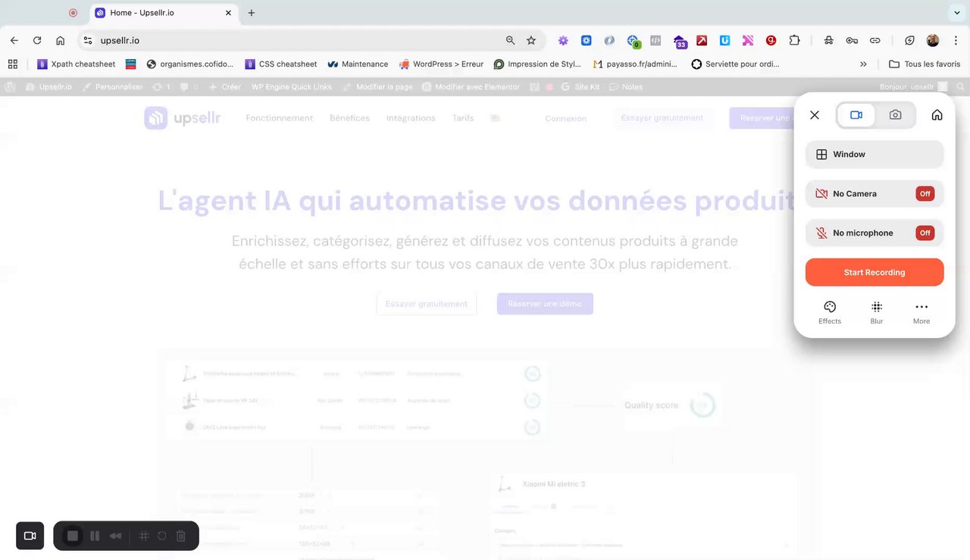The height and width of the screenshot is (560, 970).
Task: Open the No Camera selector
Action: click(x=875, y=194)
